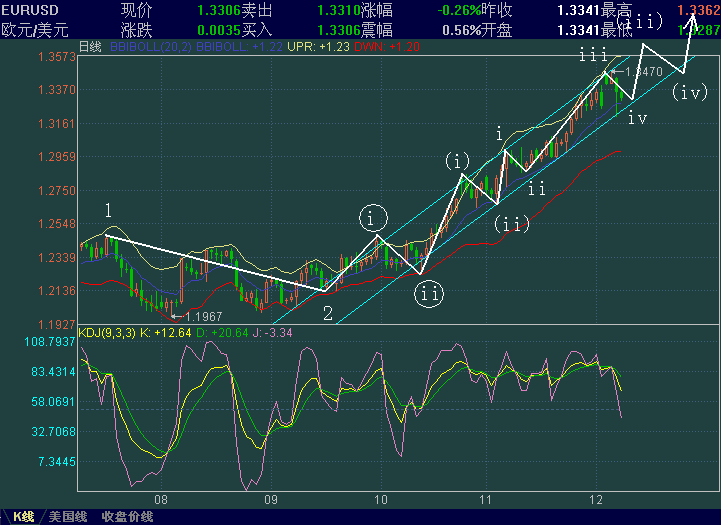
Task: Click the D: +20.64 value
Action: click(x=222, y=332)
